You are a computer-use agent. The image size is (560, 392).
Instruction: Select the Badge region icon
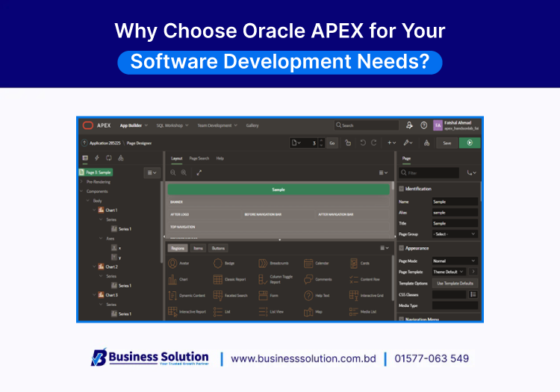coord(218,263)
